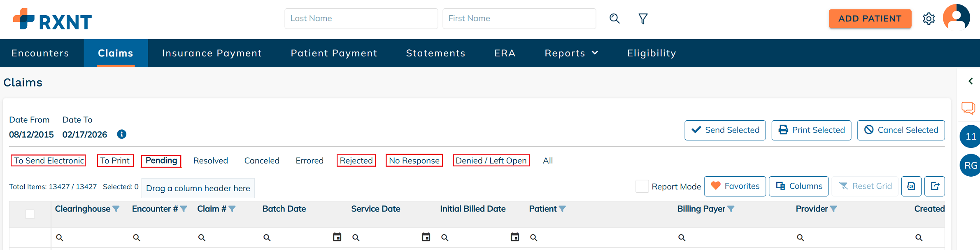Click the ADD PATIENT button
This screenshot has width=980, height=250.
pos(870,19)
